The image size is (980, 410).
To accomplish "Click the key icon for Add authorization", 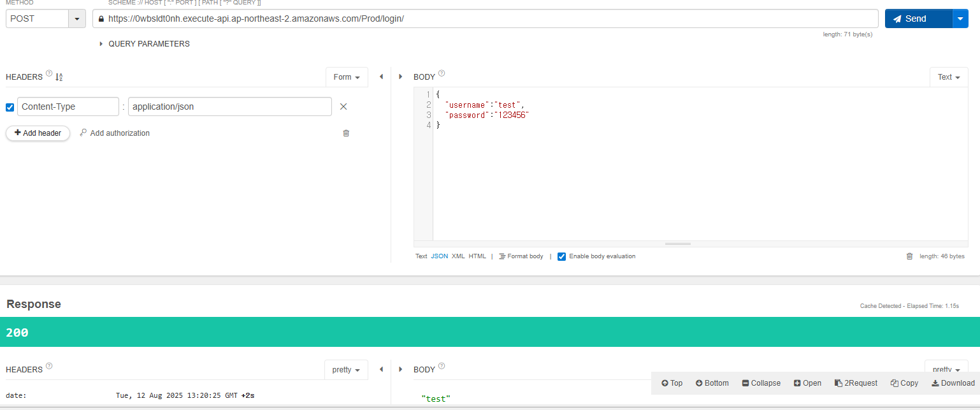I will coord(83,133).
